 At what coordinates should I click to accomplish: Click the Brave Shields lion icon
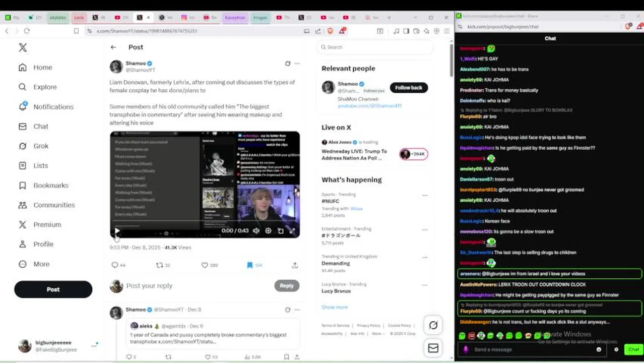tap(331, 31)
